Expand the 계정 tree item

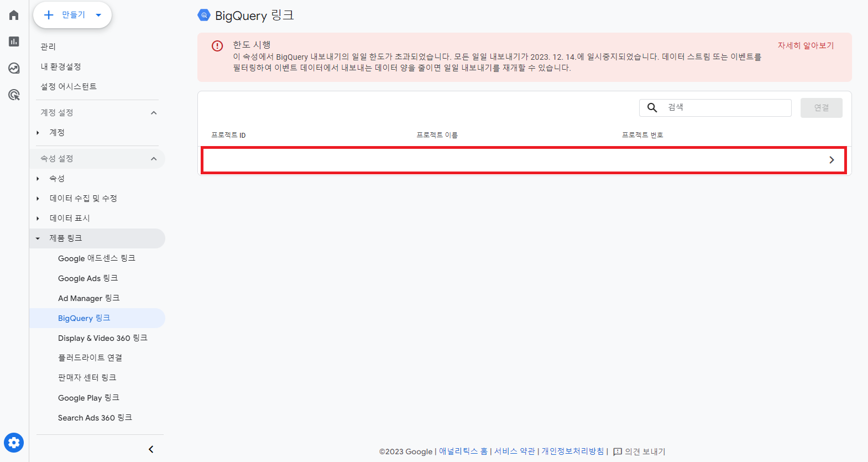pyautogui.click(x=38, y=133)
